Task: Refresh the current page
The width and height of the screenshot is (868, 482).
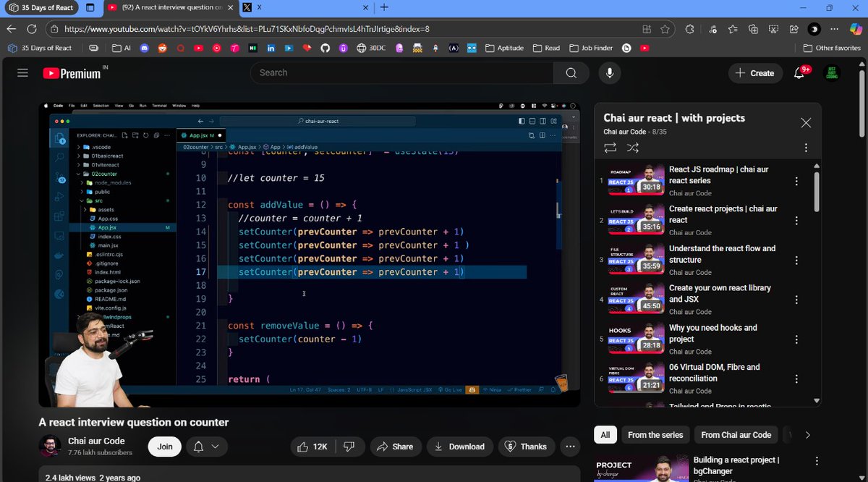Action: (x=31, y=29)
